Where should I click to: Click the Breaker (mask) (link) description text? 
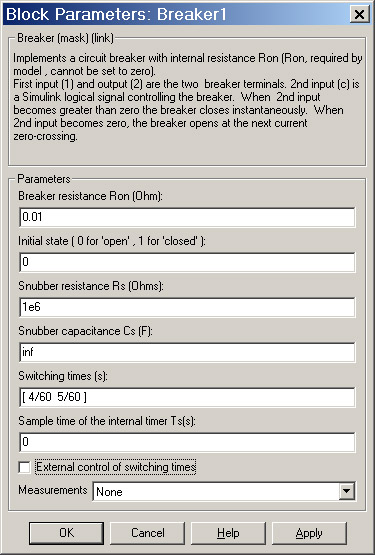(188, 97)
